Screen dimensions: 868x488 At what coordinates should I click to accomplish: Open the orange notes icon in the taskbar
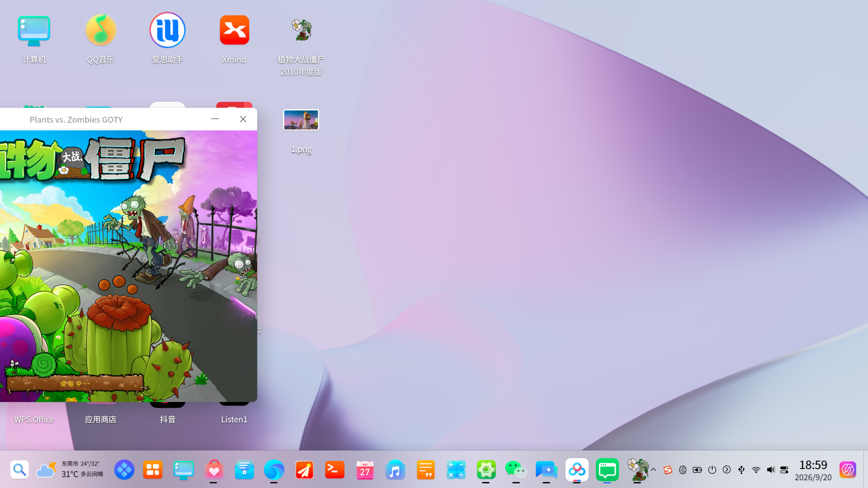pos(426,470)
